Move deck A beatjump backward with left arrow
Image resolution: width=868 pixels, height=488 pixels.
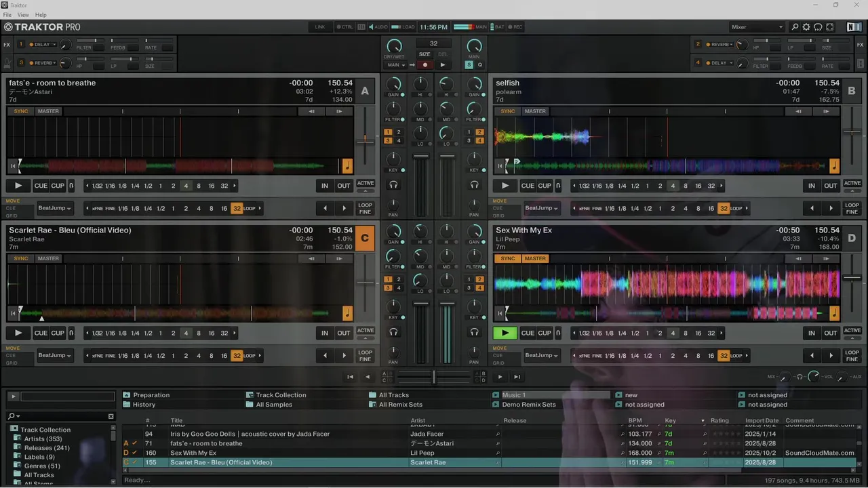(x=325, y=208)
